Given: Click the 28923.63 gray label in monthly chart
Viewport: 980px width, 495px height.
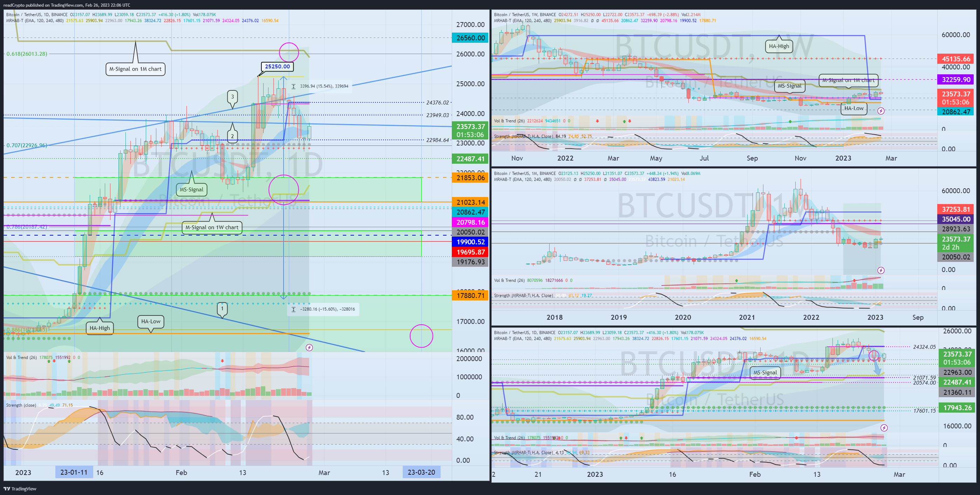Looking at the screenshot, I should tap(956, 229).
